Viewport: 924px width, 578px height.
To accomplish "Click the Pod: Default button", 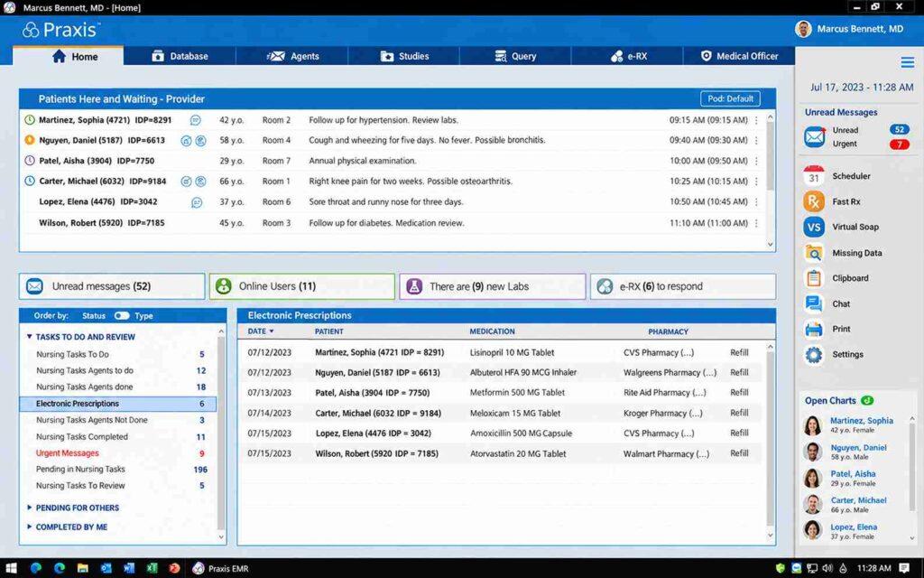I will 730,98.
